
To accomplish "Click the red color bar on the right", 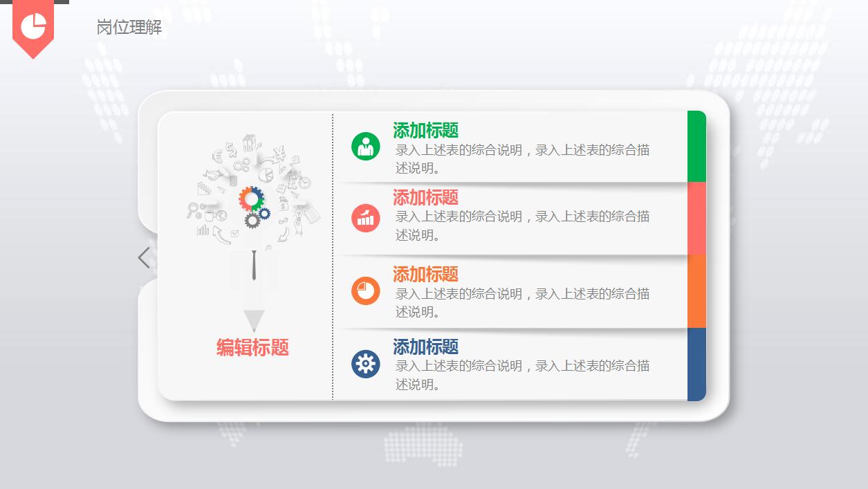I will tap(696, 218).
